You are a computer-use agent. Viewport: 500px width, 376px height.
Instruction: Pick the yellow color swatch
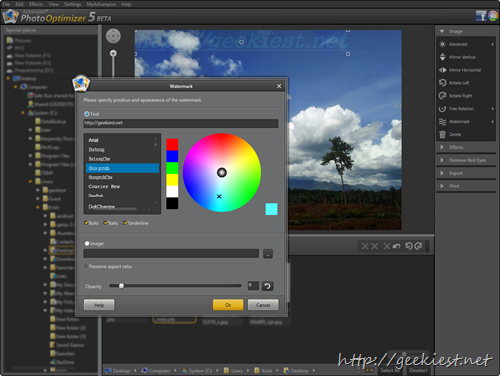(172, 180)
